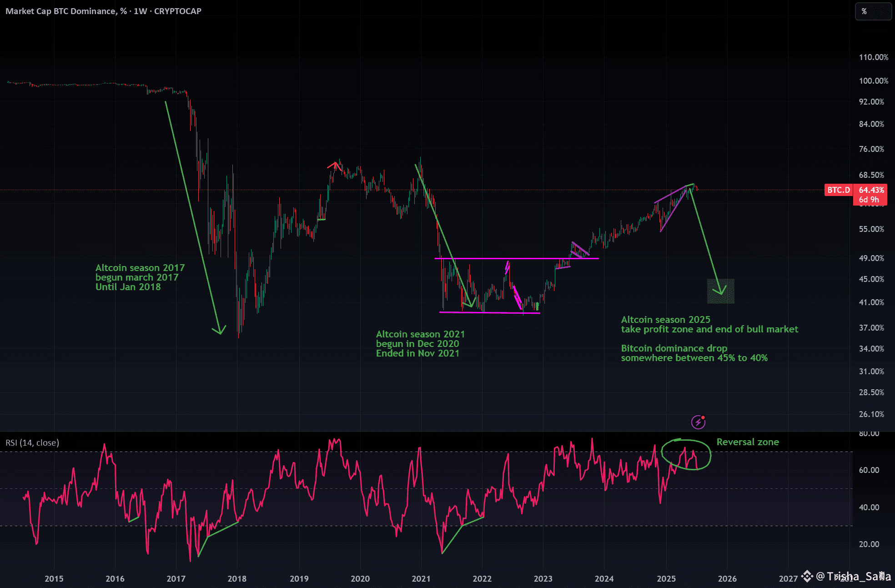This screenshot has height=588, width=895.
Task: Click the 2025 time axis label
Action: (666, 579)
